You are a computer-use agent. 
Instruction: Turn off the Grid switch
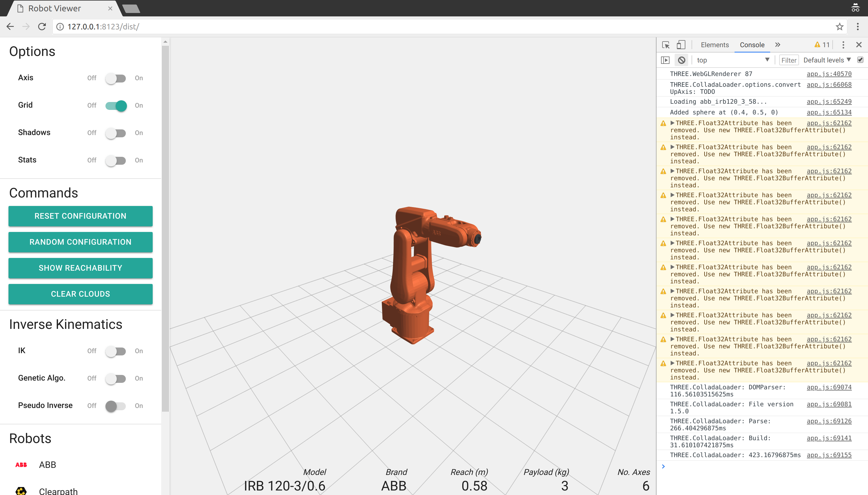point(116,106)
